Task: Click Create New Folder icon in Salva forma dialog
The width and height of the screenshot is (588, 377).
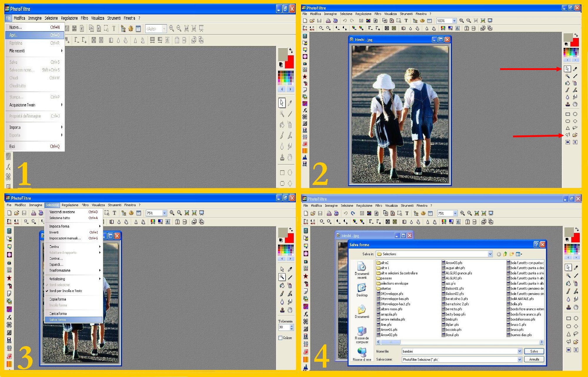Action: (x=512, y=254)
